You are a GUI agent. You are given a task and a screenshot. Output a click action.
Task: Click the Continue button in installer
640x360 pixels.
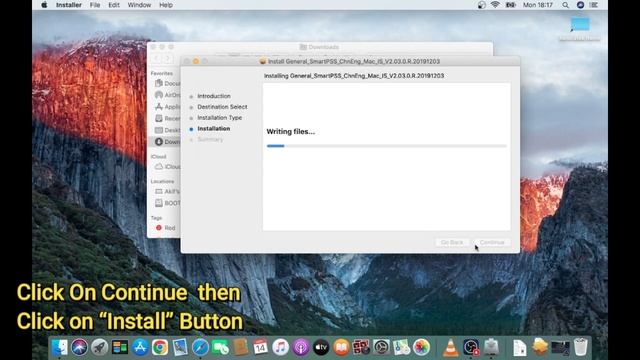coord(492,242)
